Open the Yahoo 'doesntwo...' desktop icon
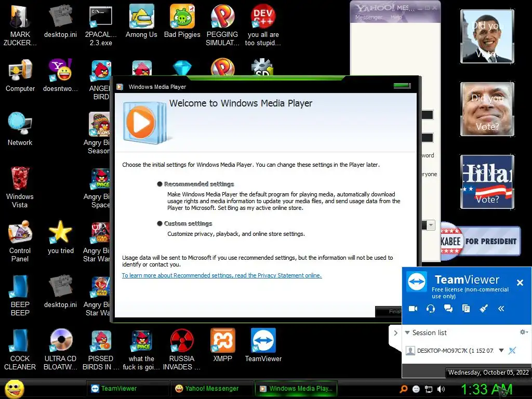Image resolution: width=532 pixels, height=399 pixels. point(60,75)
